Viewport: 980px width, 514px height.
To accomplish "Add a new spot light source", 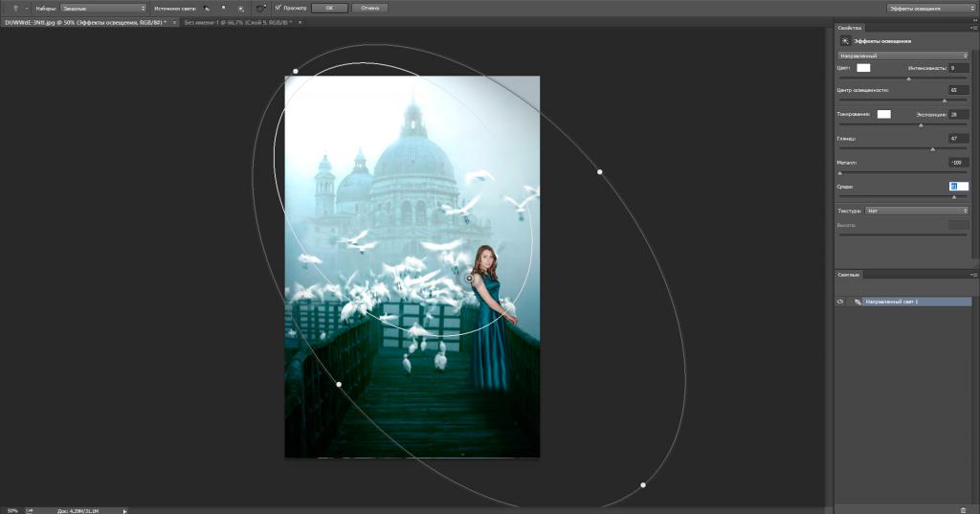I will click(x=207, y=8).
